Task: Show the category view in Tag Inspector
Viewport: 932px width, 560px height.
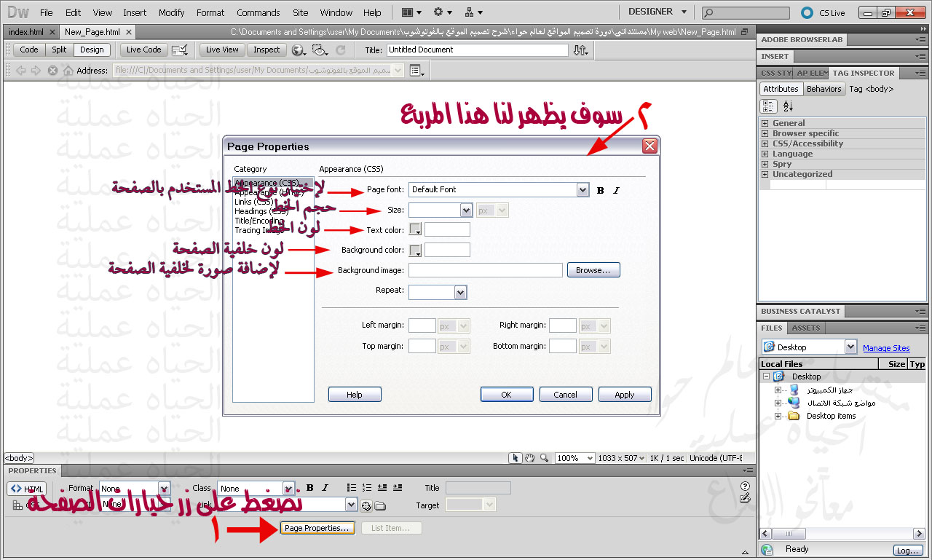Action: (x=768, y=106)
